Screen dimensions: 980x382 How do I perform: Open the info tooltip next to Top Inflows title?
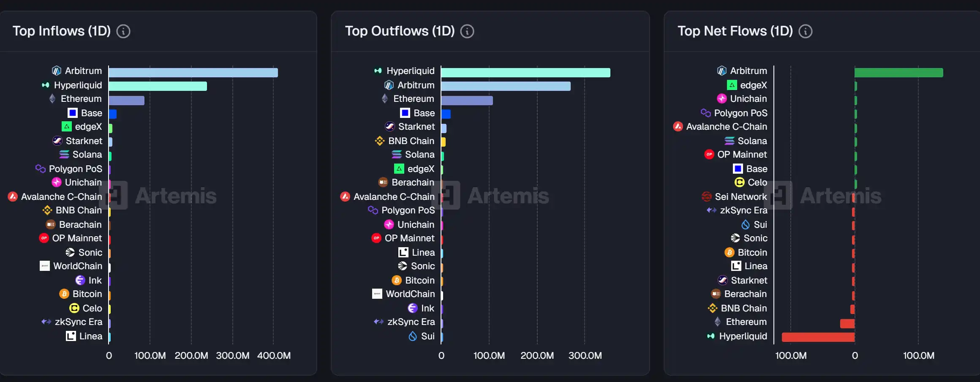[x=123, y=31]
